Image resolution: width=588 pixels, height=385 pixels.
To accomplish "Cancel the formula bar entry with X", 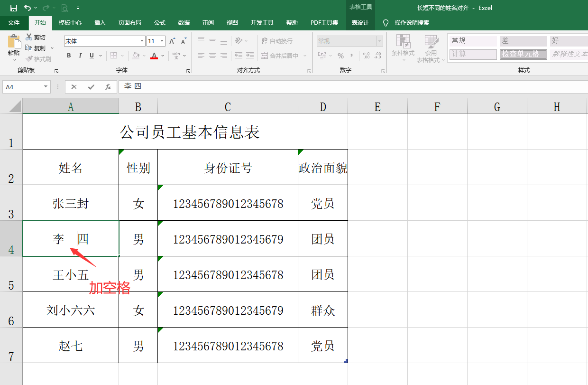I will 74,87.
